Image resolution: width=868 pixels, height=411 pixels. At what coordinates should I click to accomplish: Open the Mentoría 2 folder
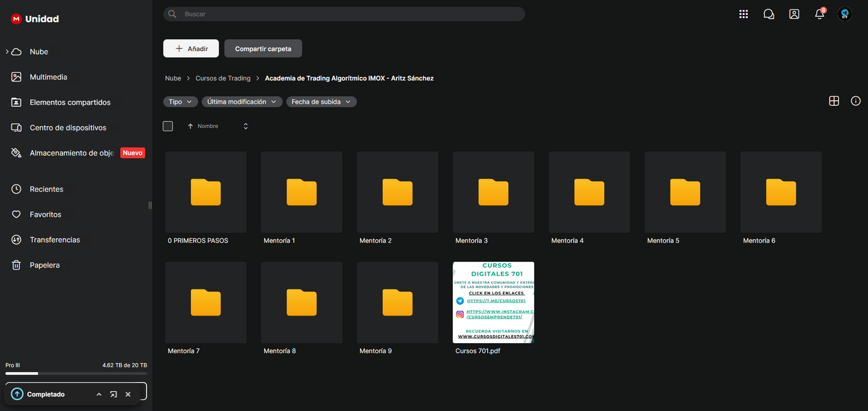[398, 192]
